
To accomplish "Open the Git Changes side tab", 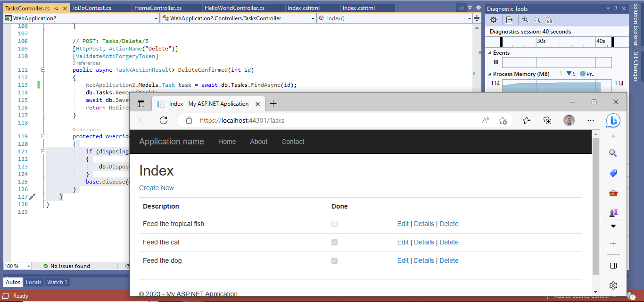I will click(636, 67).
